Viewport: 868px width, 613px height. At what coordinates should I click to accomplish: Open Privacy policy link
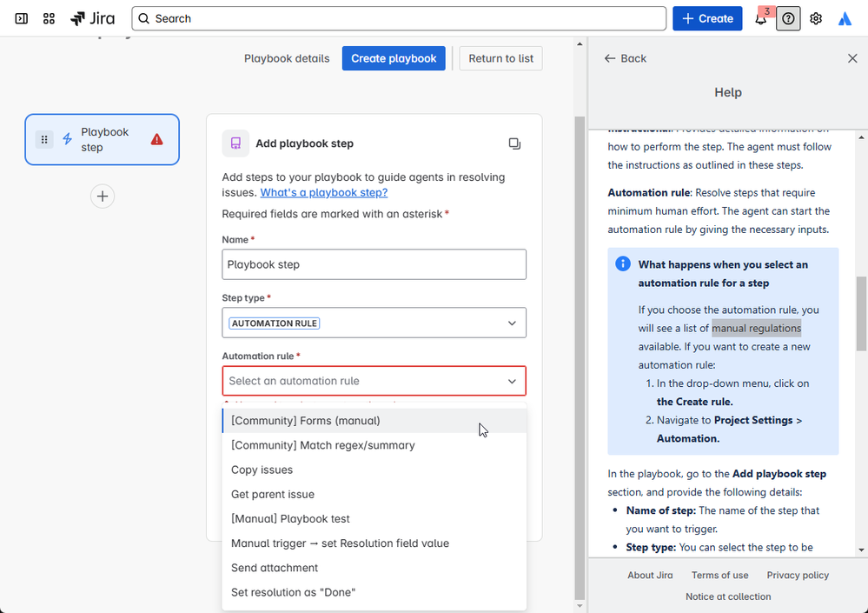[798, 575]
